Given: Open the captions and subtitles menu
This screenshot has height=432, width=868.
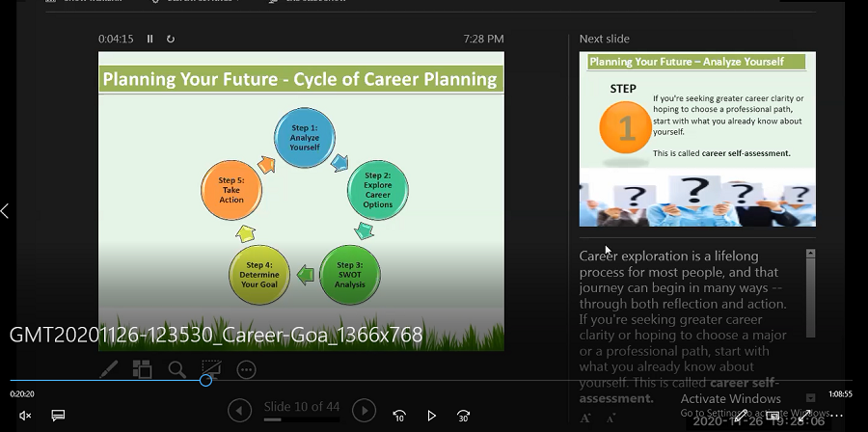Looking at the screenshot, I should coord(58,416).
